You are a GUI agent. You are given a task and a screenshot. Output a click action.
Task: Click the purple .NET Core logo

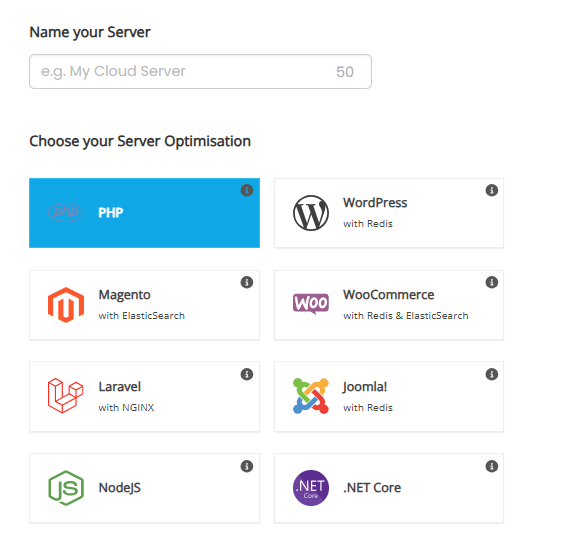point(311,488)
